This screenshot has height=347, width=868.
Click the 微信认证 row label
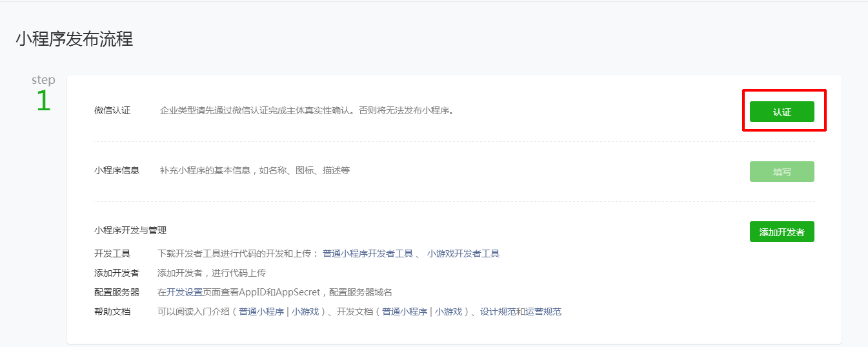[x=112, y=110]
